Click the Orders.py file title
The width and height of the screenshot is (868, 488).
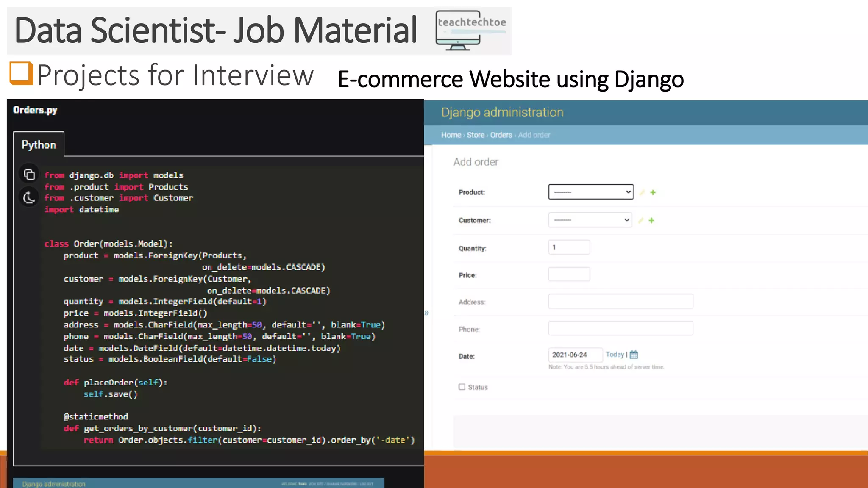(x=35, y=110)
